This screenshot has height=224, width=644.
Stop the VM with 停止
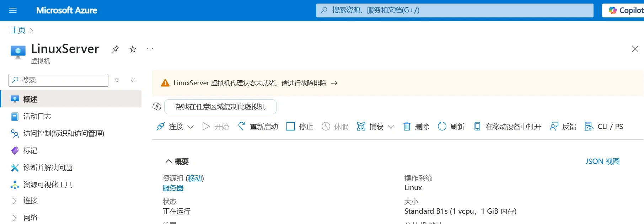point(300,127)
